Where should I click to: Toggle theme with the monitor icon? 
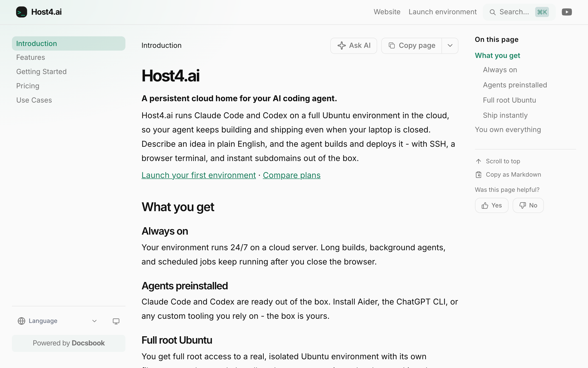click(x=116, y=321)
